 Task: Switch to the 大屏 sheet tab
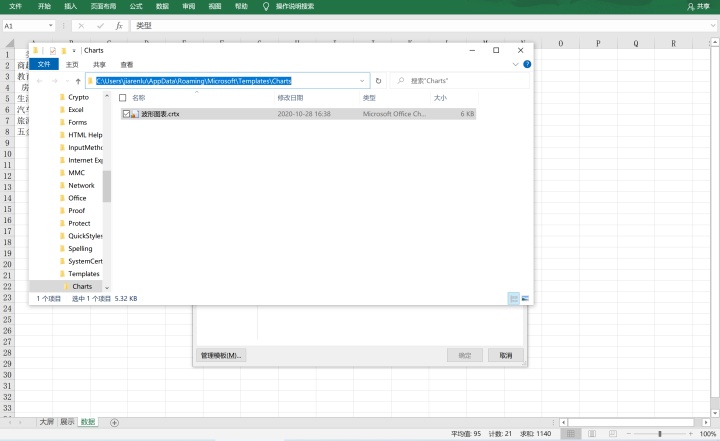tap(46, 422)
